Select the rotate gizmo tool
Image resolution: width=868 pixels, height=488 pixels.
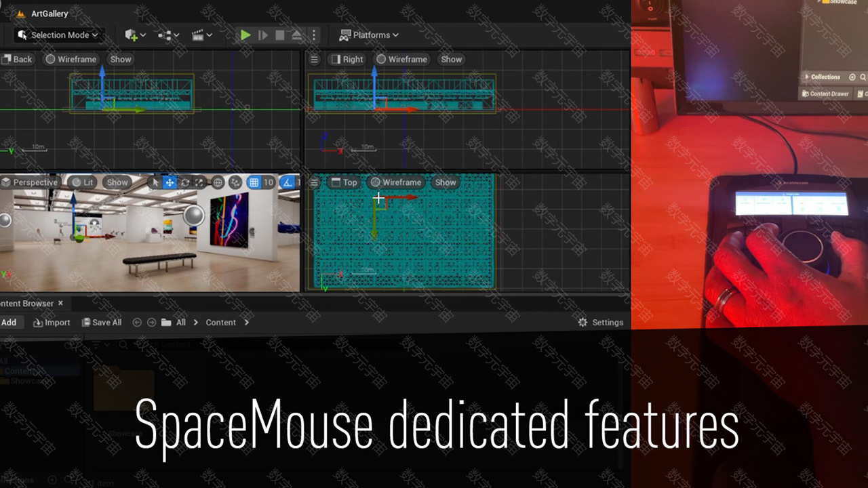tap(184, 182)
